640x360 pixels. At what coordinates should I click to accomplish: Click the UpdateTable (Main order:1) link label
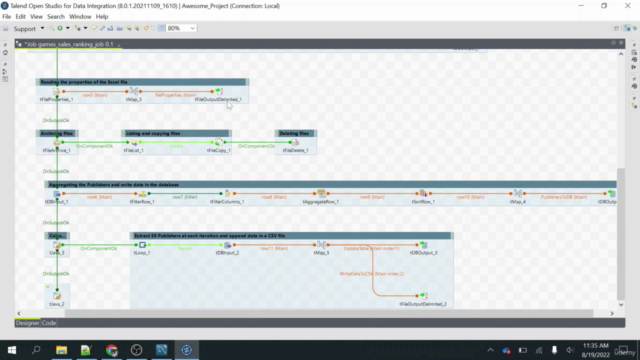(x=371, y=248)
